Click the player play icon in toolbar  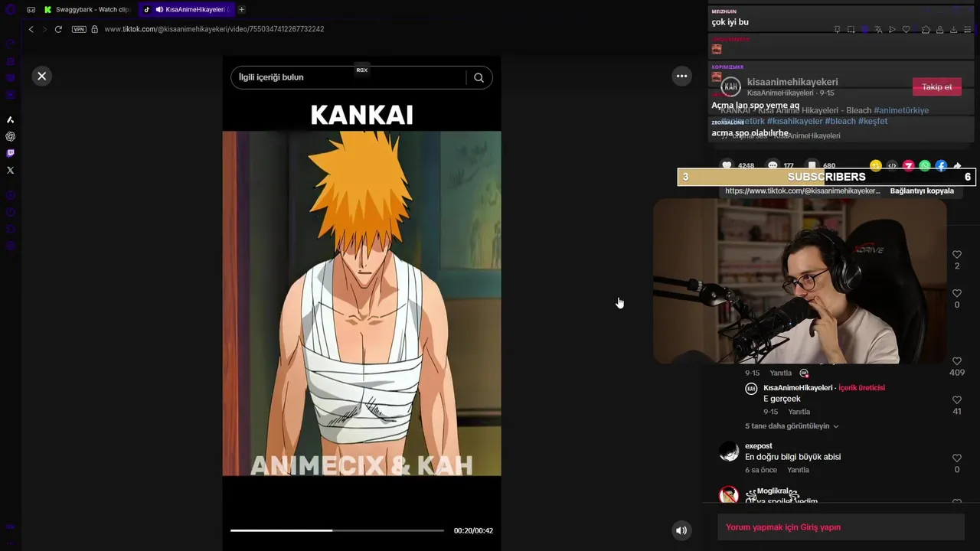pyautogui.click(x=892, y=29)
